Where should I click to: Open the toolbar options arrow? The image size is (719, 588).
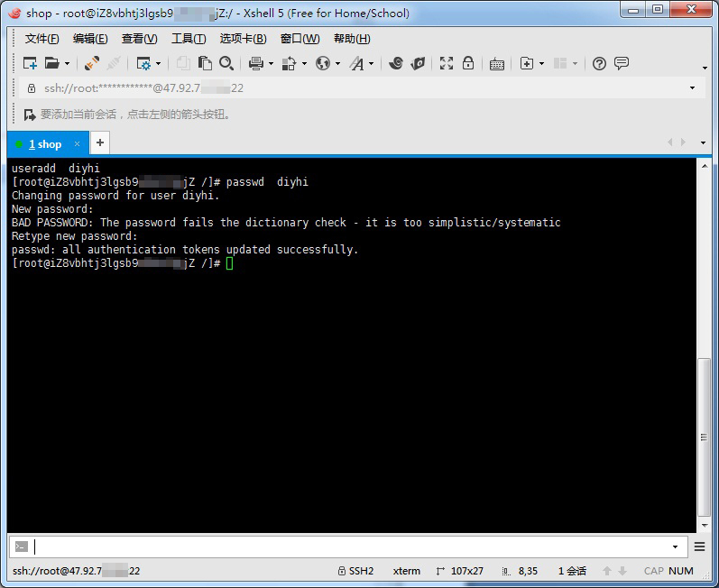pos(705,68)
